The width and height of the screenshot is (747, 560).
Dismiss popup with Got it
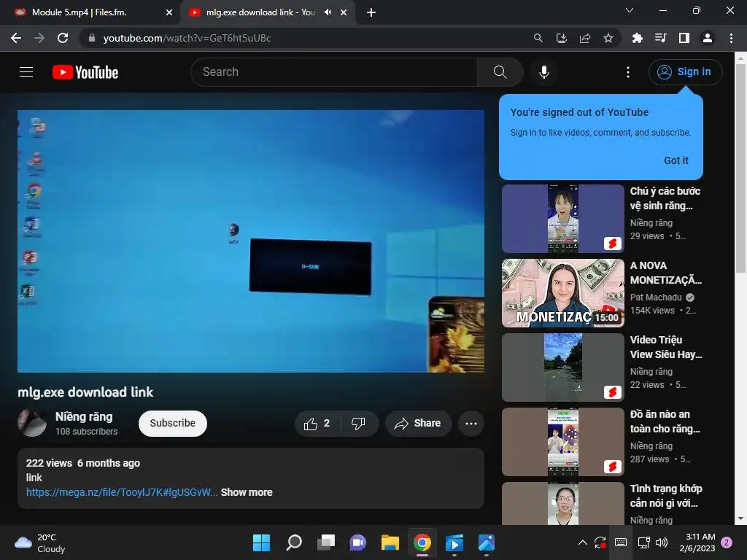(676, 160)
